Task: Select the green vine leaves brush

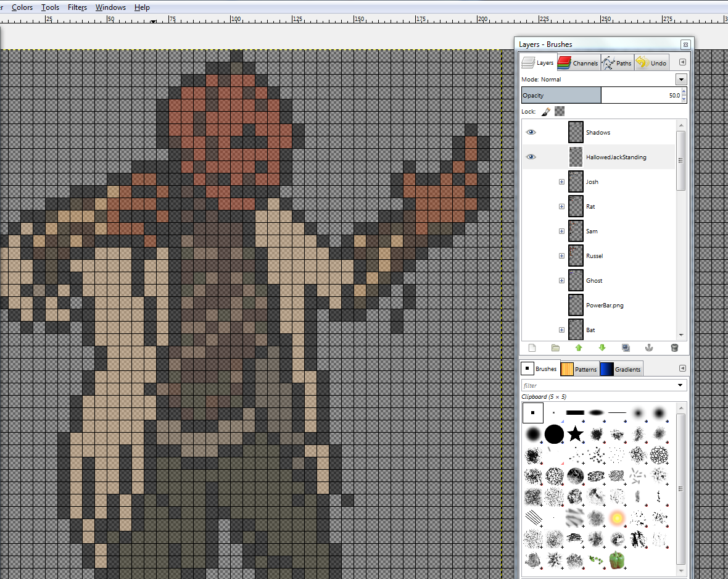Action: pos(596,560)
